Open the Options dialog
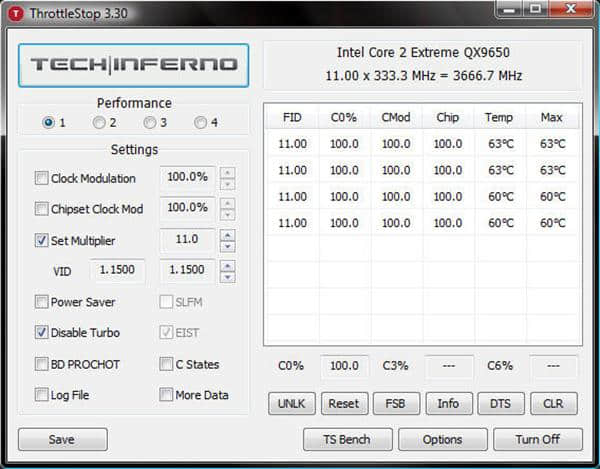The height and width of the screenshot is (469, 600). 442,439
